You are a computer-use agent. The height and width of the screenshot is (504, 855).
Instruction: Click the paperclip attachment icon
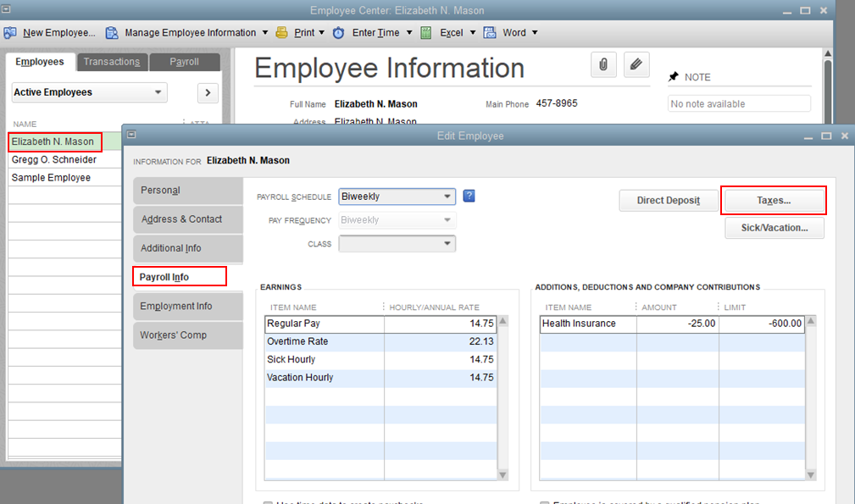[x=603, y=65]
